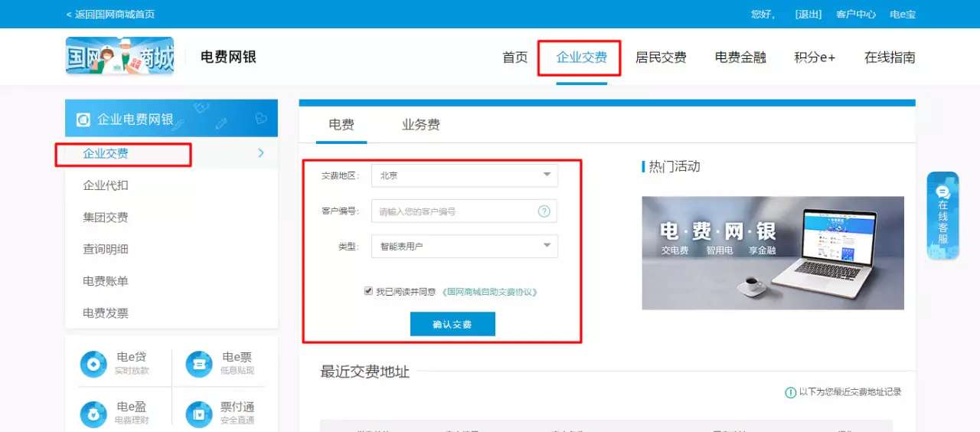Viewport: 980px width, 432px height.
Task: Click the 热门活动 heading
Action: point(674,166)
